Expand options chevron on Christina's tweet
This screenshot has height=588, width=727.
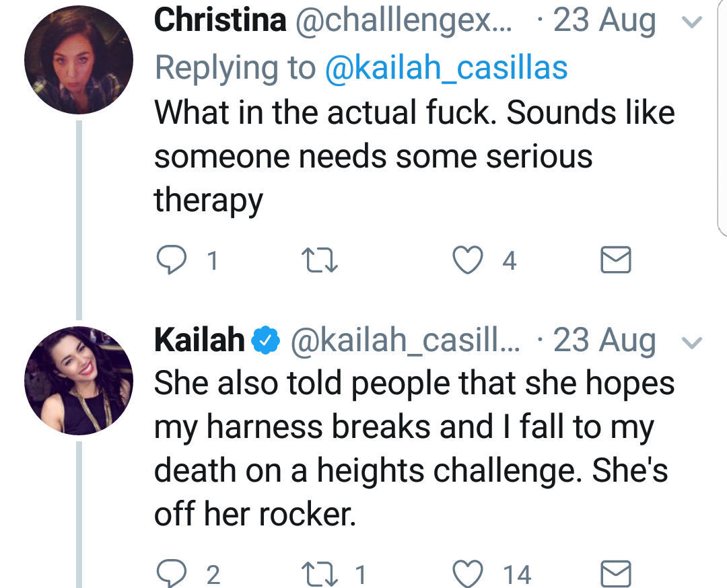click(x=692, y=22)
